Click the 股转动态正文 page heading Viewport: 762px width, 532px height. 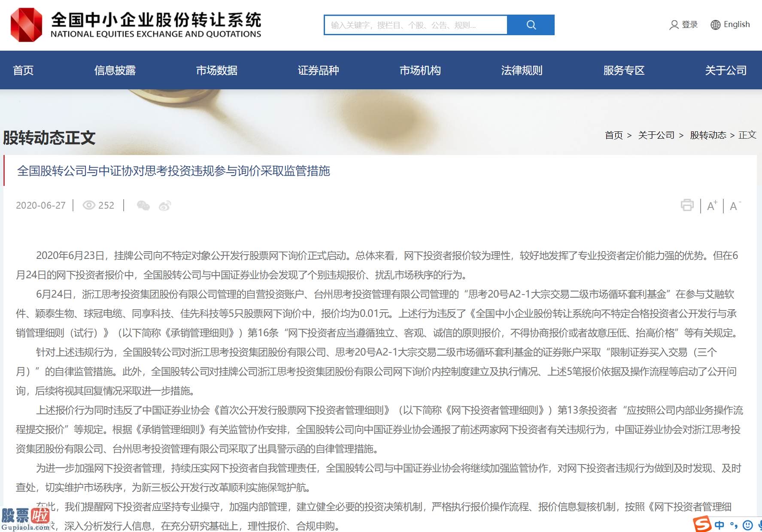tap(49, 138)
